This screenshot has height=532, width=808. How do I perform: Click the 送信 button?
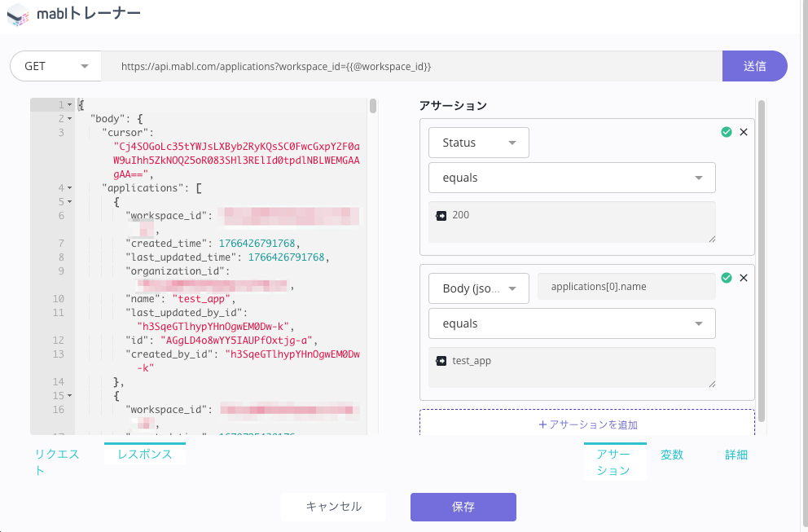pos(755,66)
